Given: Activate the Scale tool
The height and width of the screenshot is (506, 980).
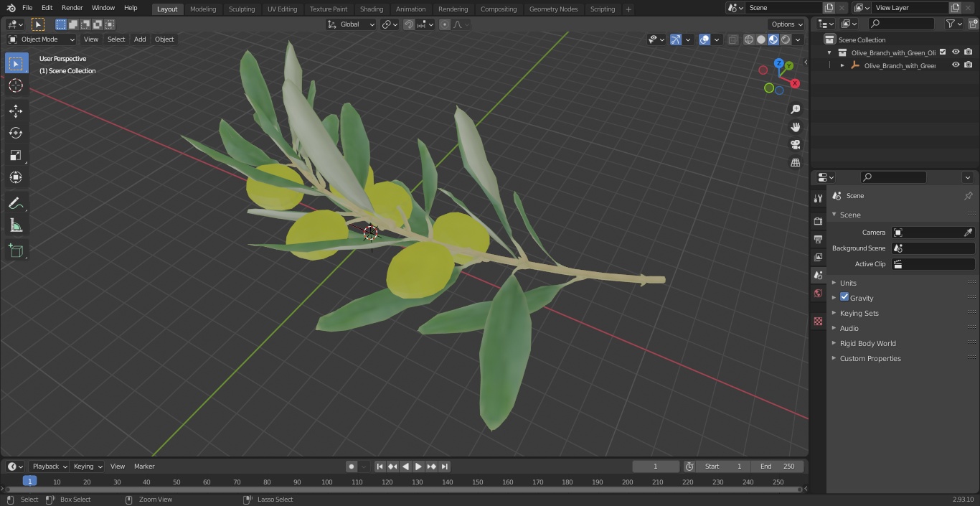Looking at the screenshot, I should coord(16,156).
